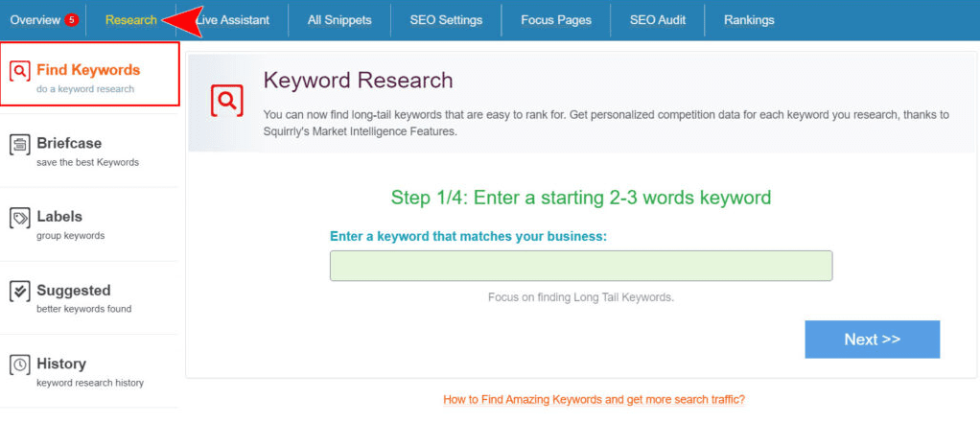Click the red notification badge on Overview
Image resolution: width=980 pixels, height=423 pixels.
coord(72,20)
